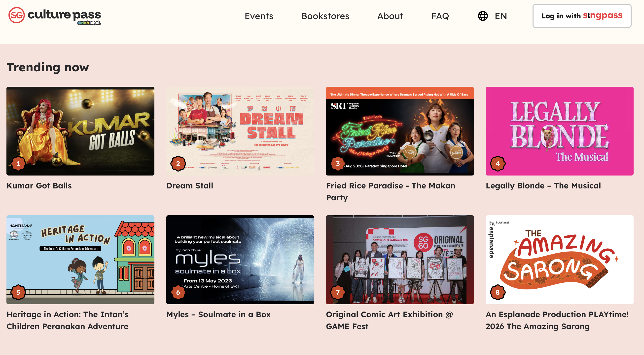The height and width of the screenshot is (355, 644).
Task: Open the Legally Blonde poster thumbnail
Action: 560,131
